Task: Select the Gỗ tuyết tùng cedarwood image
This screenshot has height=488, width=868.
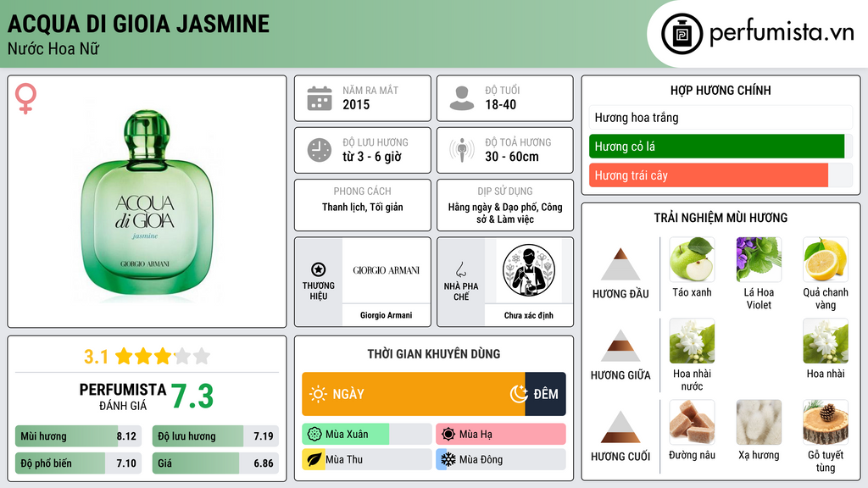Action: click(826, 422)
